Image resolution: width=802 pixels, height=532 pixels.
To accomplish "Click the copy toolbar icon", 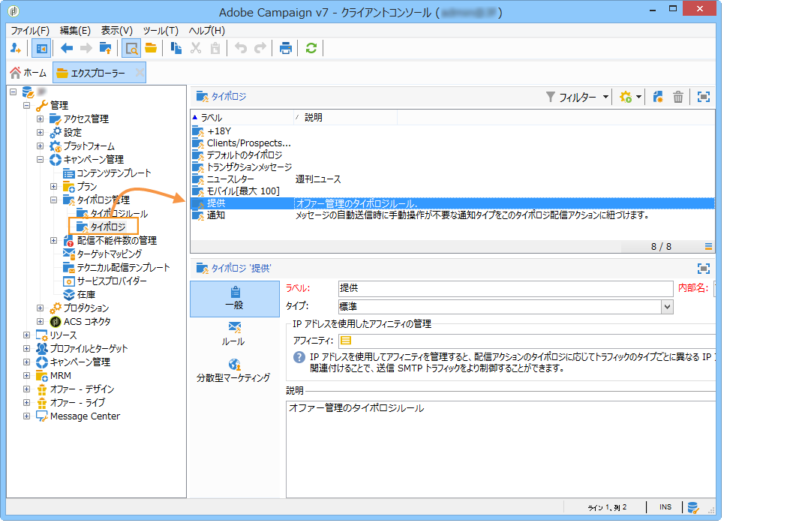I will pyautogui.click(x=176, y=49).
